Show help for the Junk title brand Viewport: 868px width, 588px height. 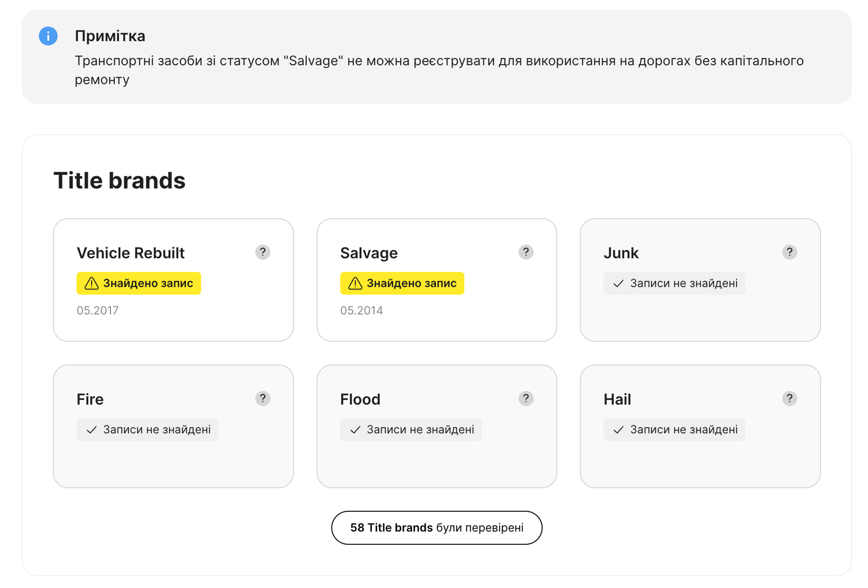(x=789, y=252)
